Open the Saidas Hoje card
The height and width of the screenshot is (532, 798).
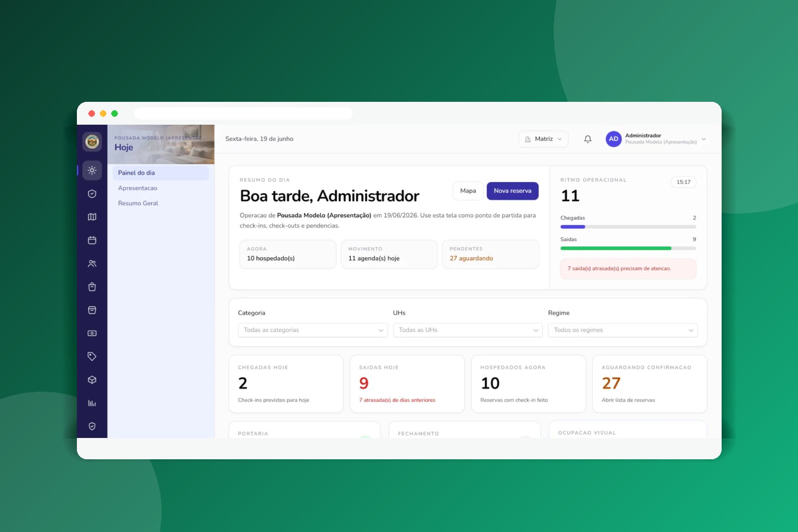tap(407, 384)
